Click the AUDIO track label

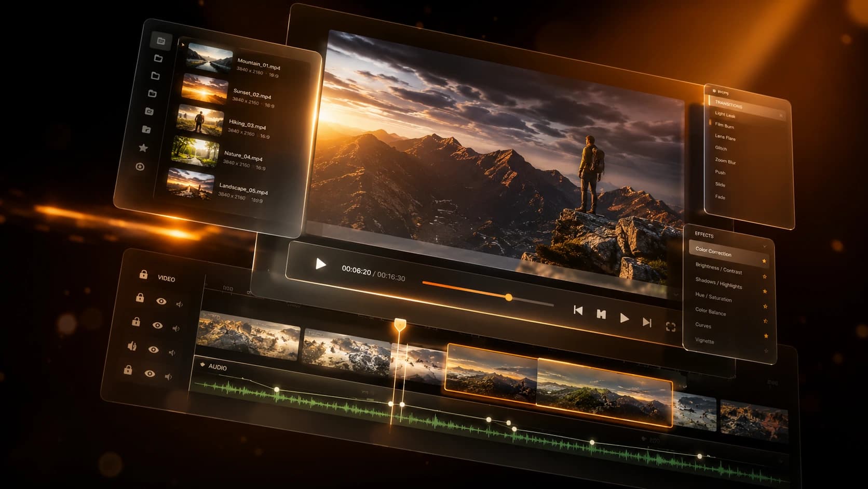click(x=218, y=367)
